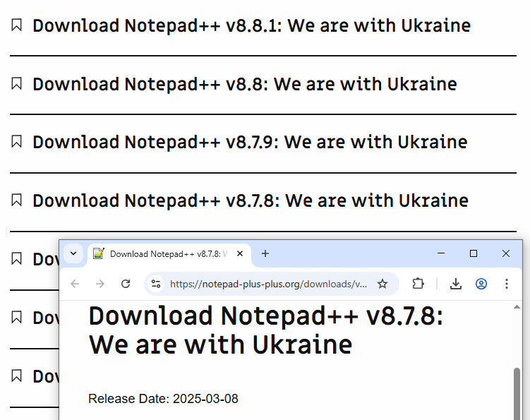
Task: Maximize the Chrome window
Action: coord(474,253)
